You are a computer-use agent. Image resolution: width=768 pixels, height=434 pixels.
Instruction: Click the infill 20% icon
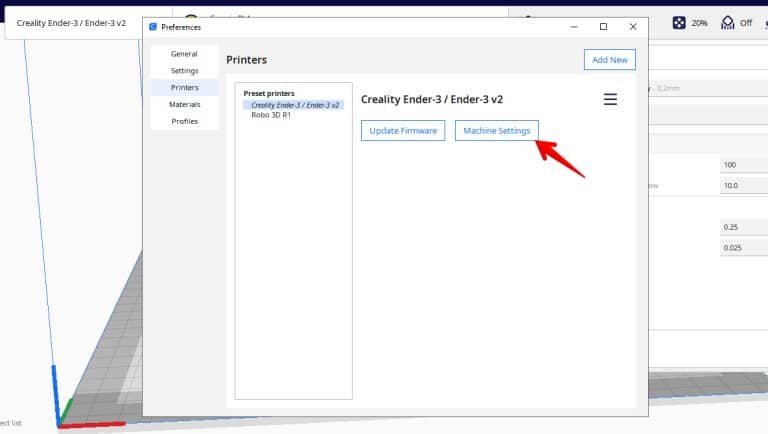679,23
